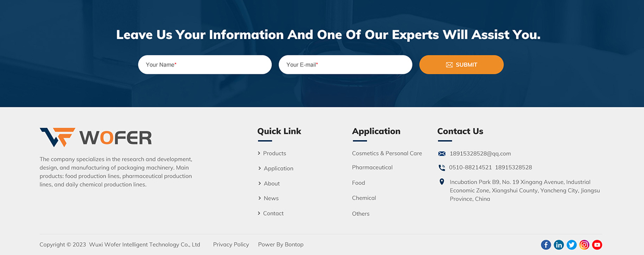644x255 pixels.
Task: Open the Facebook social icon
Action: tap(546, 245)
